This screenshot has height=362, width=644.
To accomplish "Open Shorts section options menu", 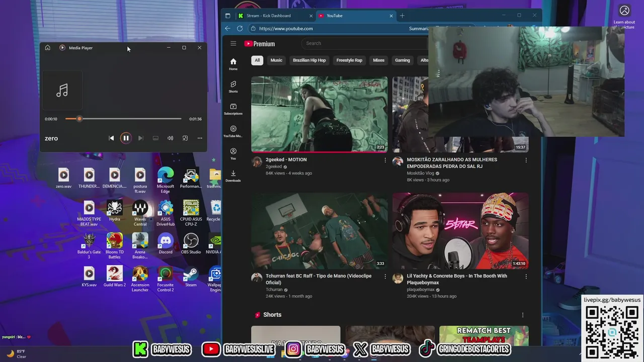I will point(523,315).
